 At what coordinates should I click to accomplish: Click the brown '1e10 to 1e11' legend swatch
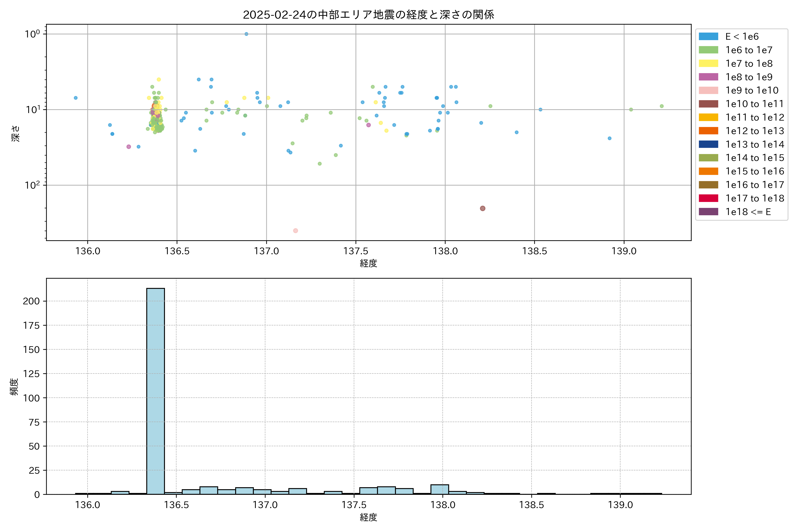click(708, 104)
